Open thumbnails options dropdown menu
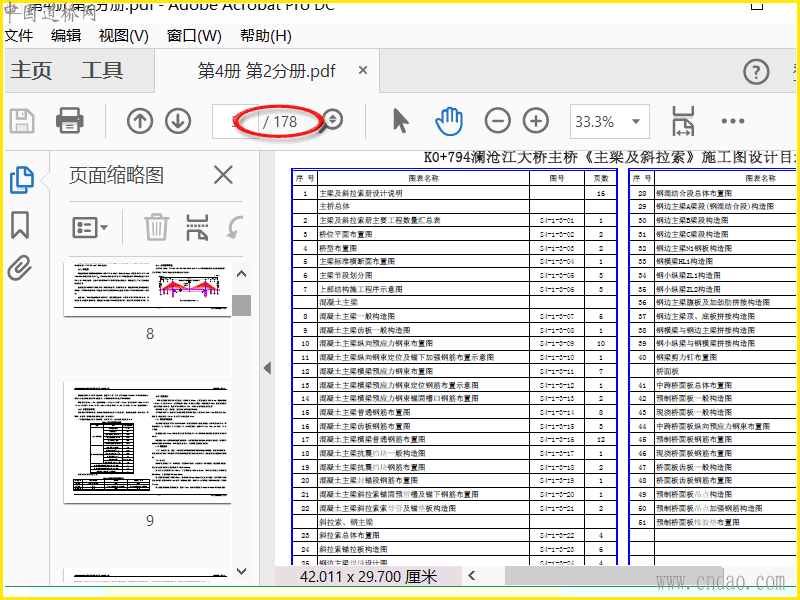Viewport: 800px width, 600px height. click(x=90, y=227)
